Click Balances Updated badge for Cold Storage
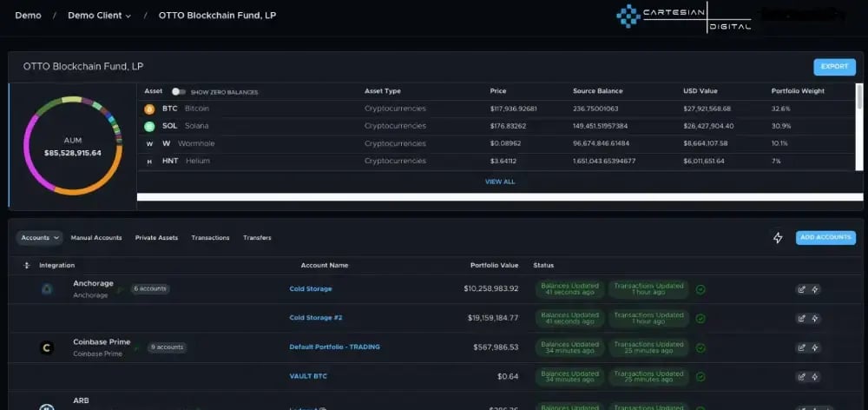 pos(569,289)
